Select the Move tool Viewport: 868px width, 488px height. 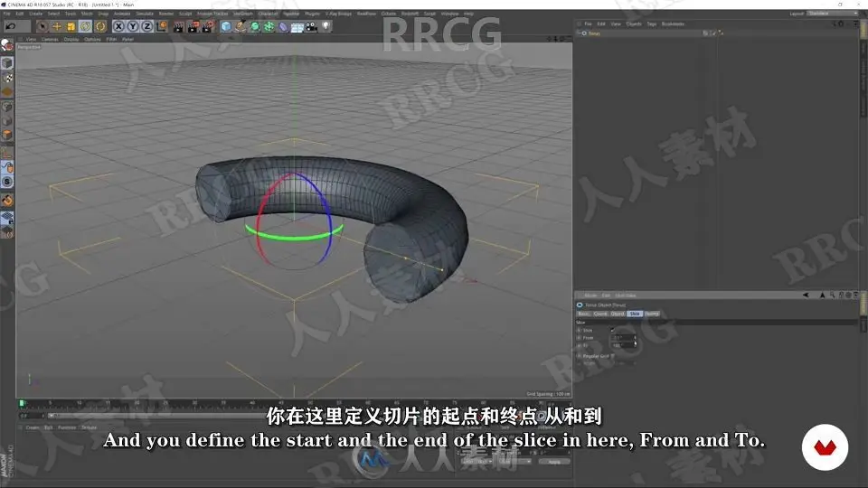tap(56, 26)
